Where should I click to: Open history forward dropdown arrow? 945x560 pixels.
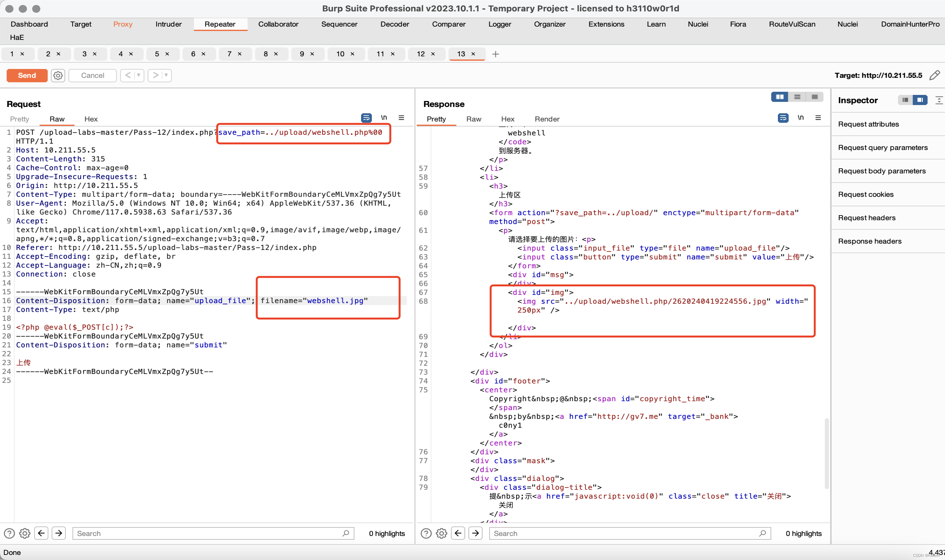166,76
